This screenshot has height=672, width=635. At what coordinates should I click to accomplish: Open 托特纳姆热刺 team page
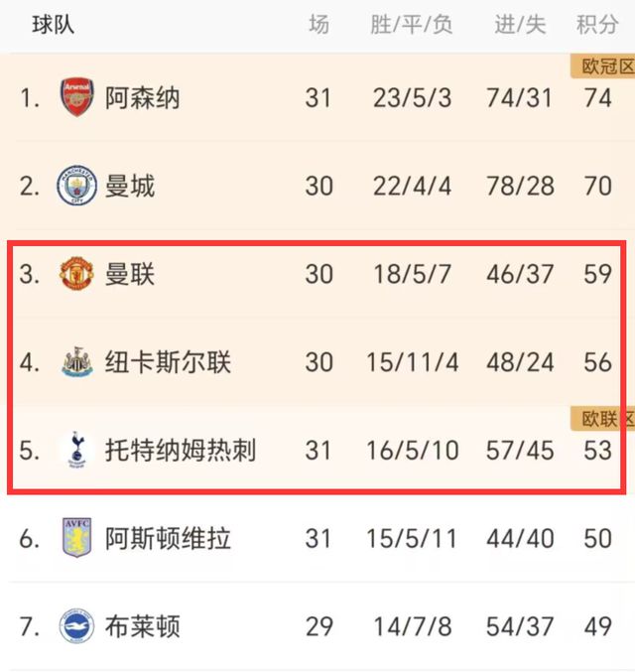tap(181, 450)
